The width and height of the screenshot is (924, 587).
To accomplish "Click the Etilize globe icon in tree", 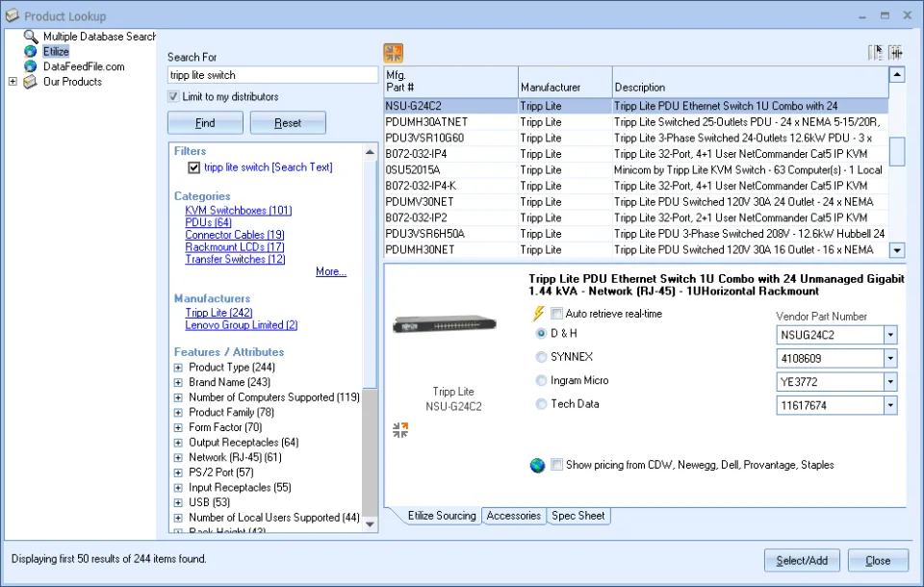I will click(31, 52).
